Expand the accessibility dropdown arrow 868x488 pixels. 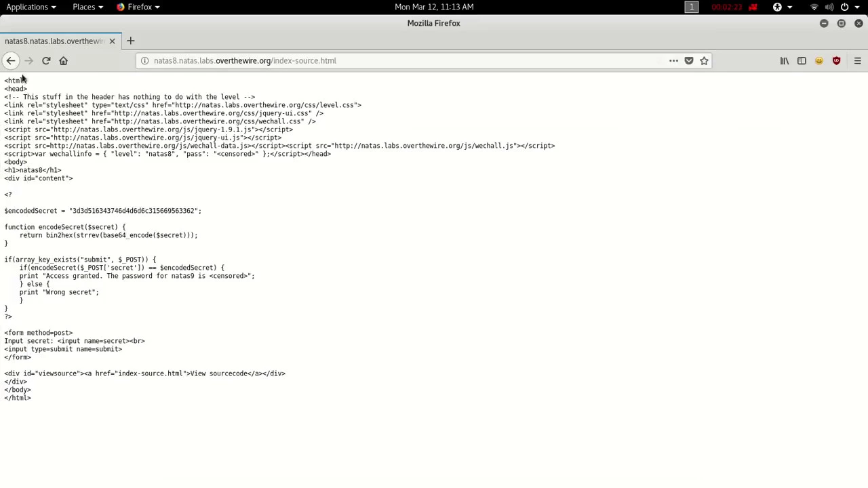click(x=789, y=7)
